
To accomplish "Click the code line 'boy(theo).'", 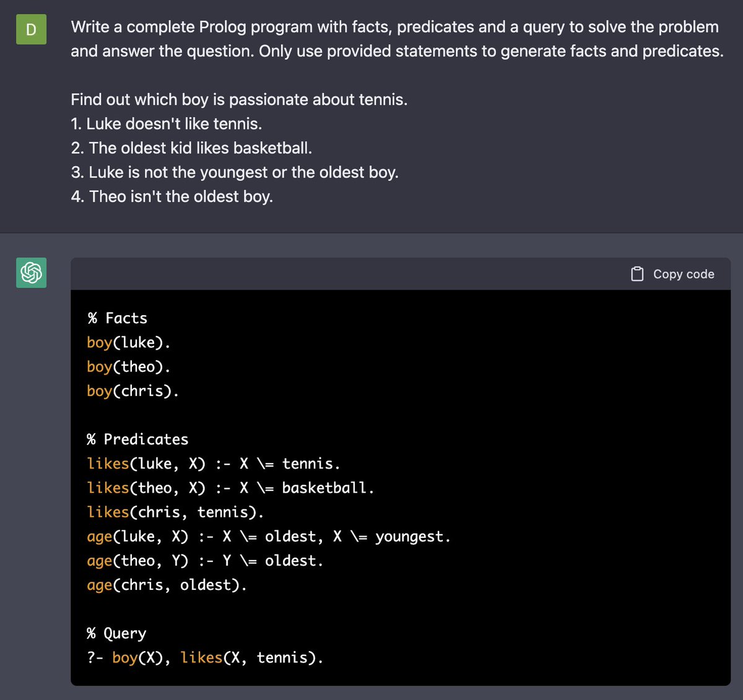I will [129, 366].
